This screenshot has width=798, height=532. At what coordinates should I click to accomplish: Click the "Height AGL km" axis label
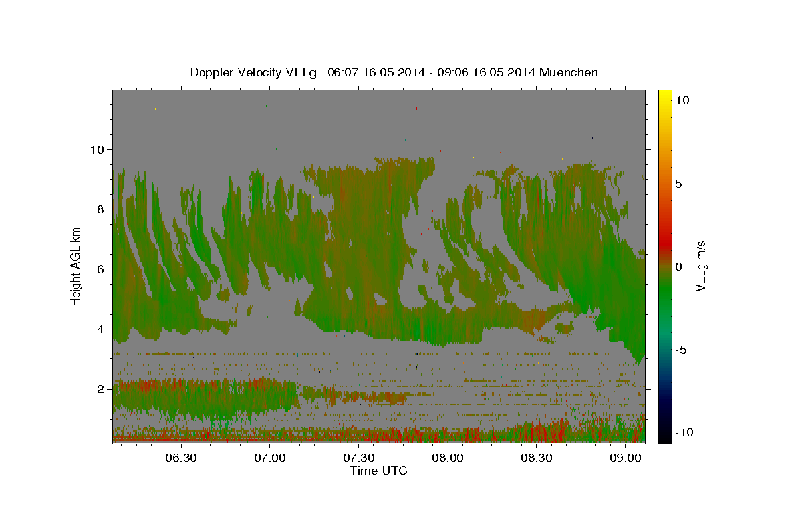tap(76, 267)
